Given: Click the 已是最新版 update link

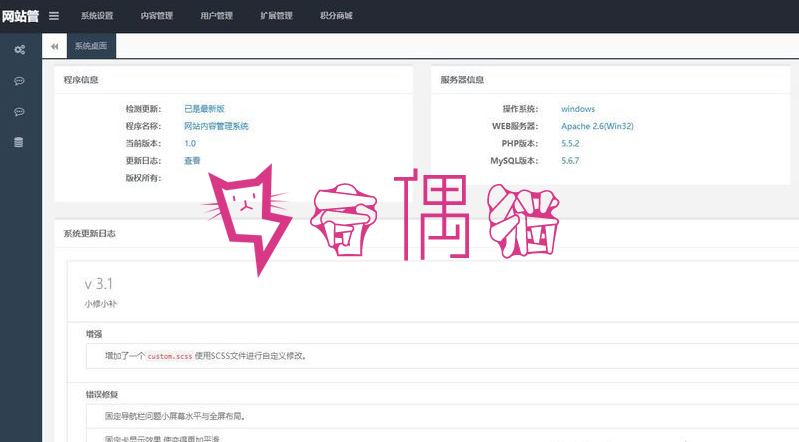Looking at the screenshot, I should pos(204,109).
